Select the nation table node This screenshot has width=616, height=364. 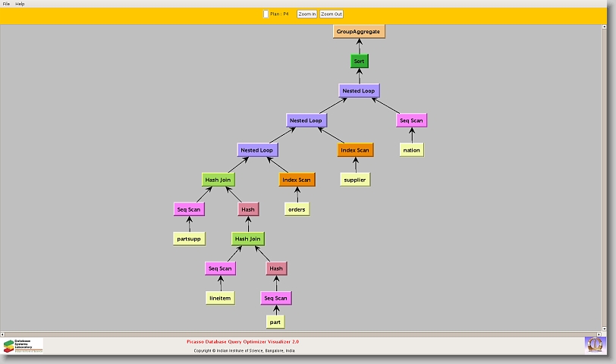point(411,150)
